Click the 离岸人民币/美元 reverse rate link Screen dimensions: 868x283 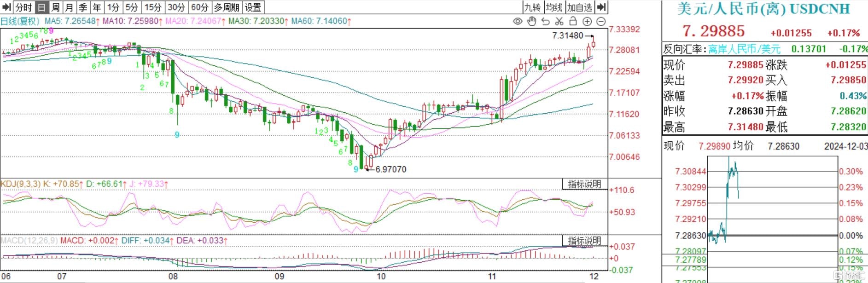744,49
